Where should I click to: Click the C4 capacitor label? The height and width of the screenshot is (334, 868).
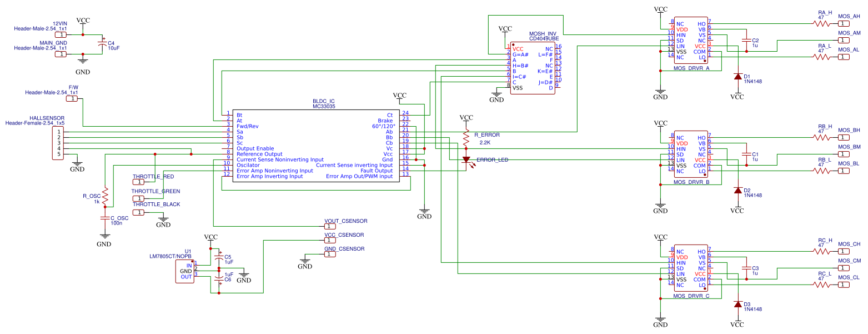pos(111,43)
